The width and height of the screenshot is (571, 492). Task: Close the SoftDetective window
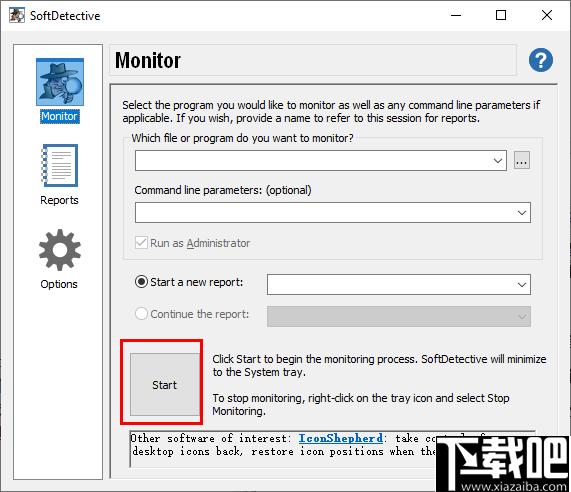click(547, 15)
